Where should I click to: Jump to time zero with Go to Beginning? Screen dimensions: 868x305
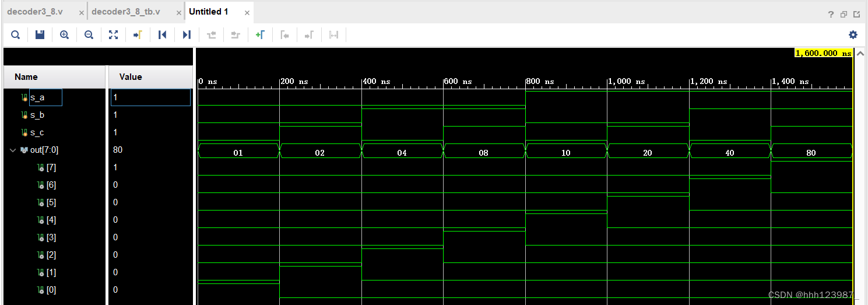point(163,35)
